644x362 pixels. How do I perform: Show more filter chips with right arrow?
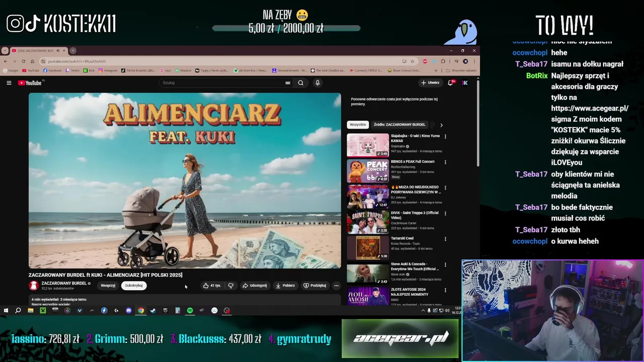tap(441, 125)
